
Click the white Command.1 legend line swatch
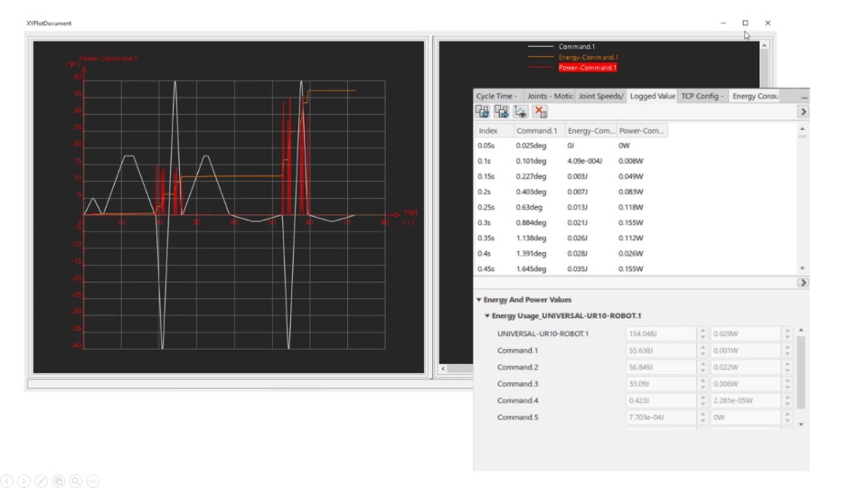tap(541, 46)
